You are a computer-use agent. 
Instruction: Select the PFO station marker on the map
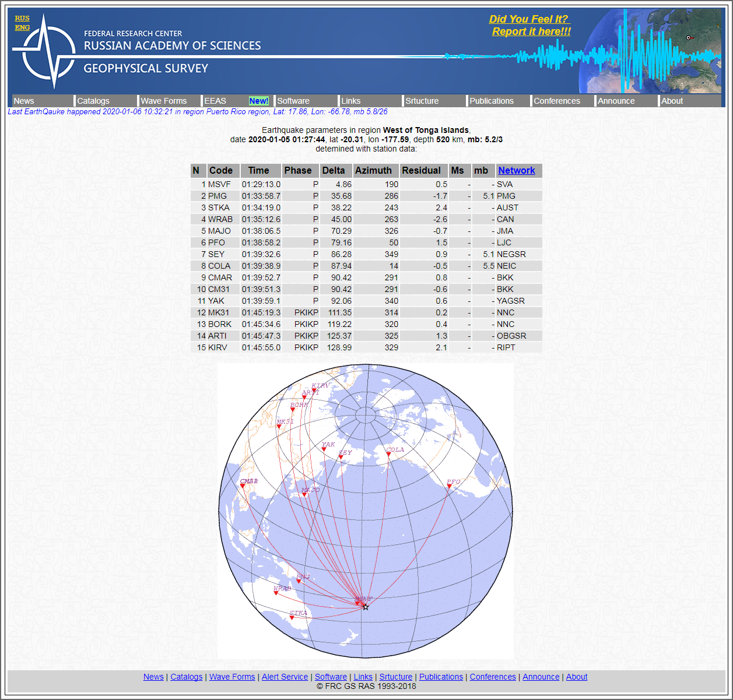[449, 487]
